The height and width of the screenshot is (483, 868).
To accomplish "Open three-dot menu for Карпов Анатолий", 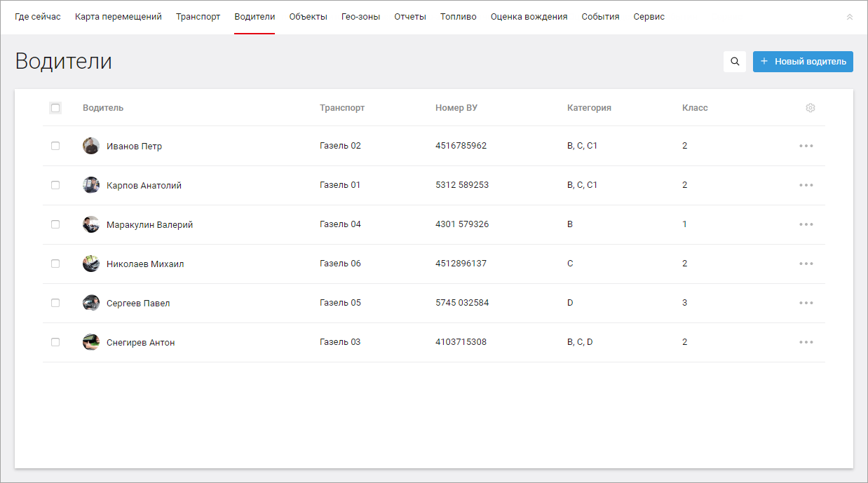I will (x=806, y=185).
